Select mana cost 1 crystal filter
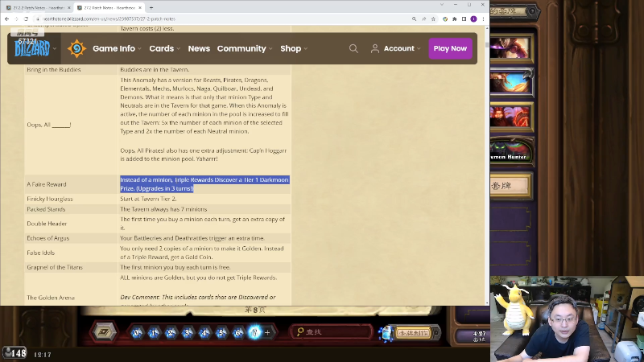The height and width of the screenshot is (362, 644). tap(154, 332)
